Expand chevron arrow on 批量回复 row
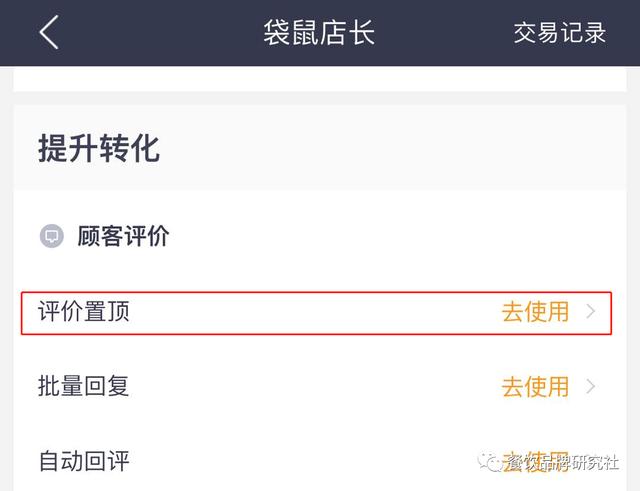 click(x=591, y=387)
